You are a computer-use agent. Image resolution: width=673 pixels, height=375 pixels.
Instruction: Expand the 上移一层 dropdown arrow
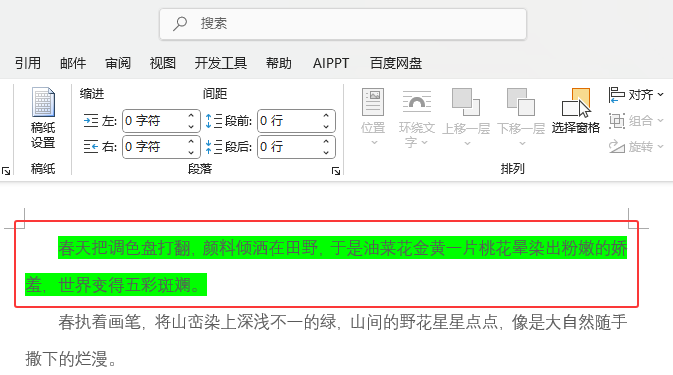coord(467,143)
